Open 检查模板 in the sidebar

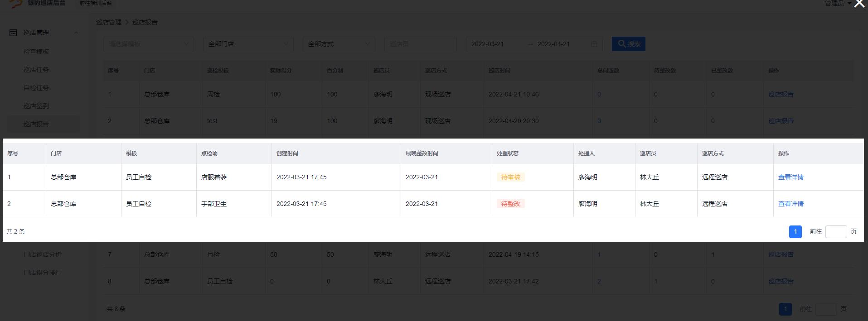point(36,52)
